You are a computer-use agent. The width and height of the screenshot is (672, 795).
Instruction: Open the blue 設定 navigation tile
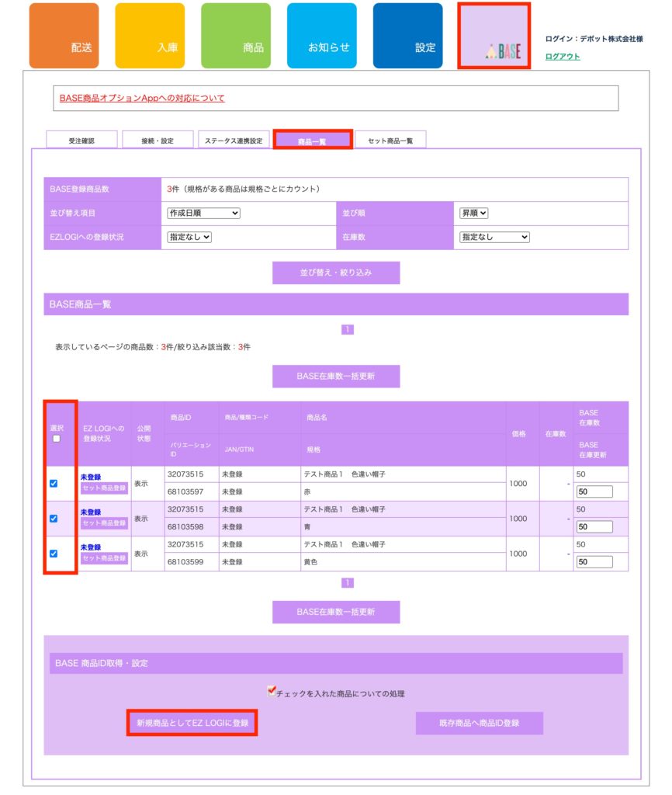(407, 36)
